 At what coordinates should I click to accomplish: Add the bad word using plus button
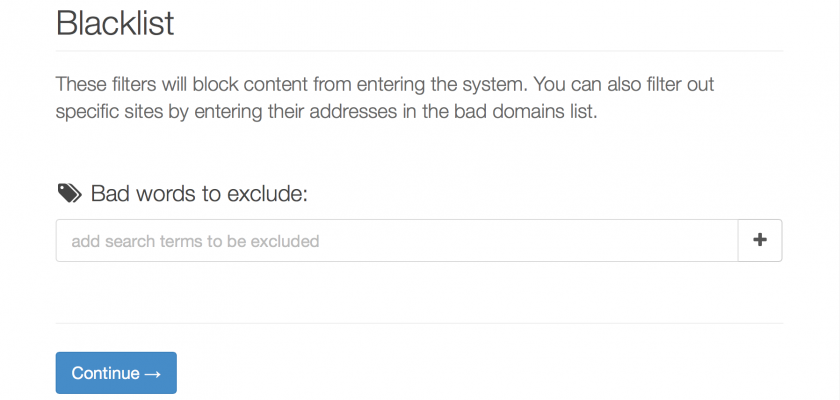760,240
